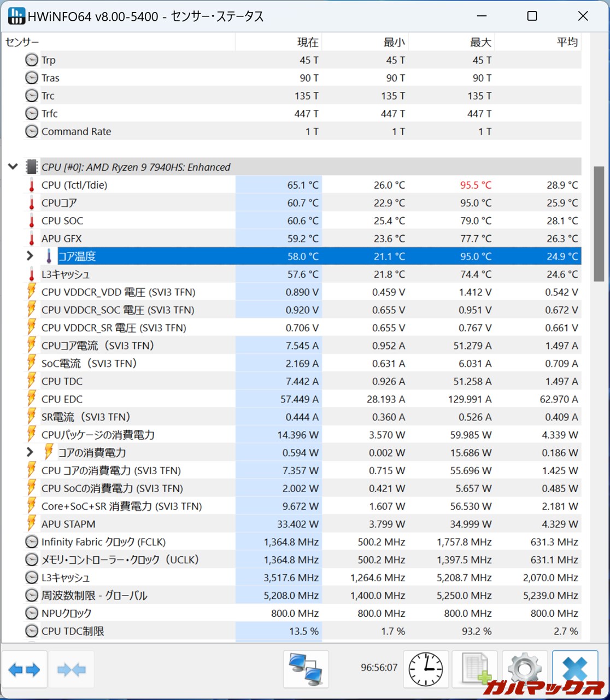Viewport: 610px width, 700px height.
Task: Collapse the AMD Ryzen 9 7940HS section
Action: tap(13, 167)
